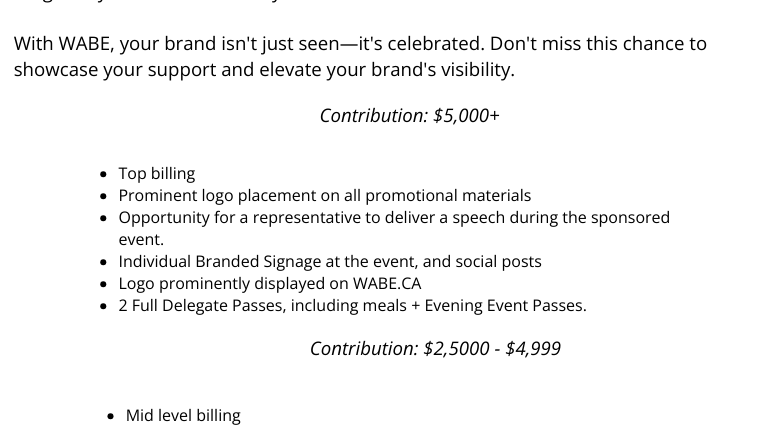Click the "Contribution: $5,000+" heading text

(x=409, y=116)
